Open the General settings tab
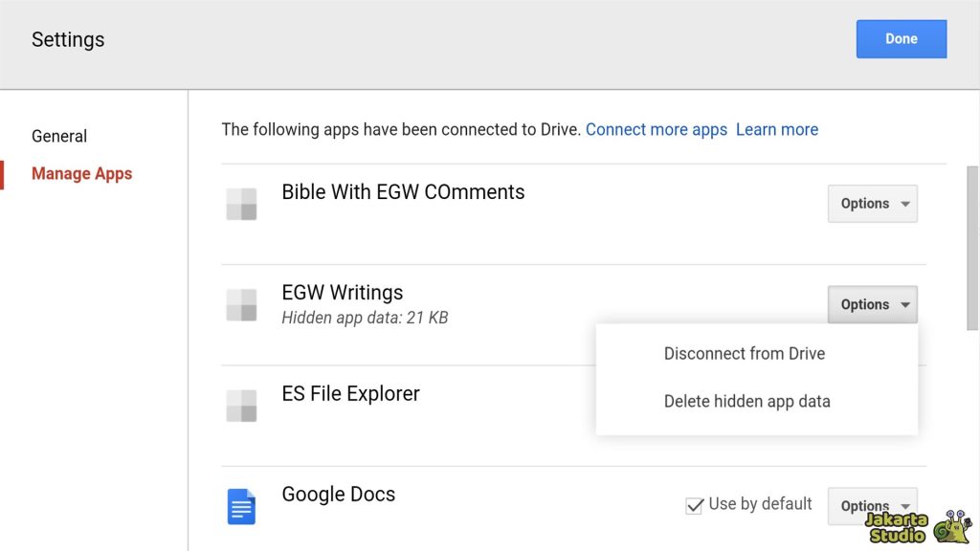Screen dimensions: 980x551 (59, 136)
